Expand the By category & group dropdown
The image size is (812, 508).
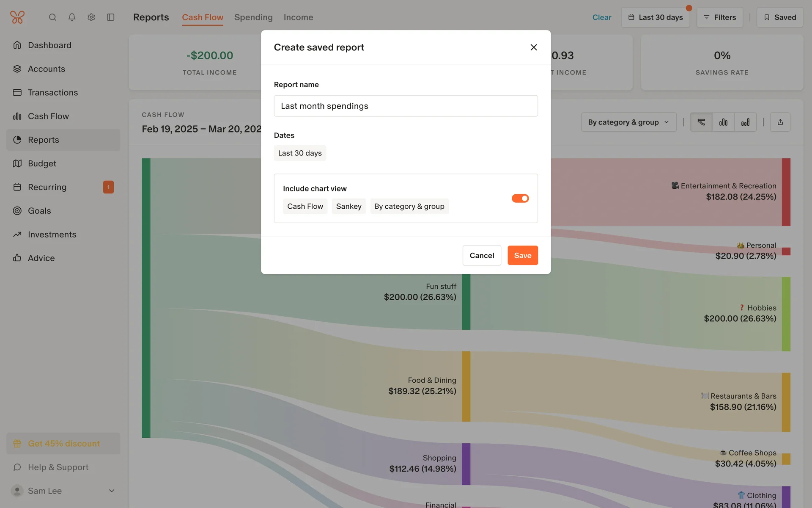coord(628,122)
